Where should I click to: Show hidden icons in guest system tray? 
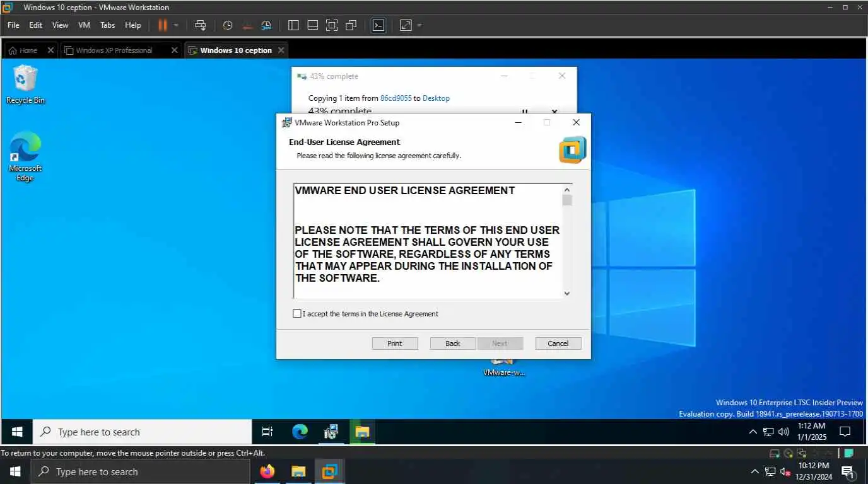753,432
